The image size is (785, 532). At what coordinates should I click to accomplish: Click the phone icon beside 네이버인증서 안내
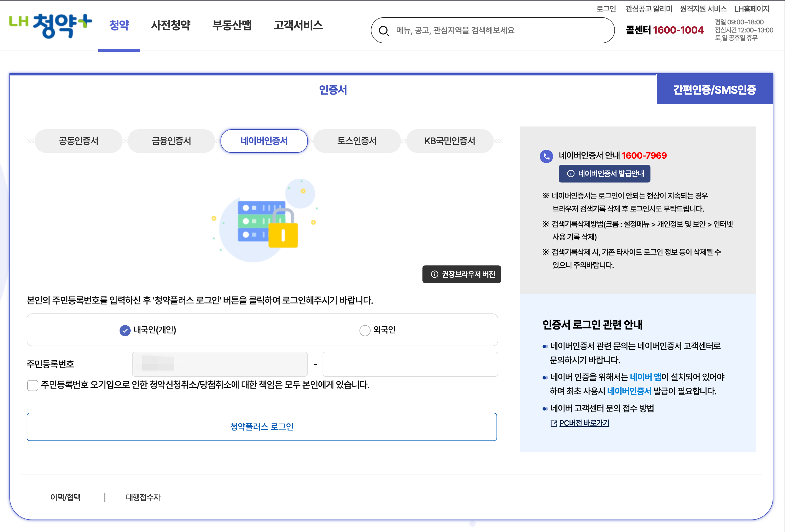tap(546, 156)
